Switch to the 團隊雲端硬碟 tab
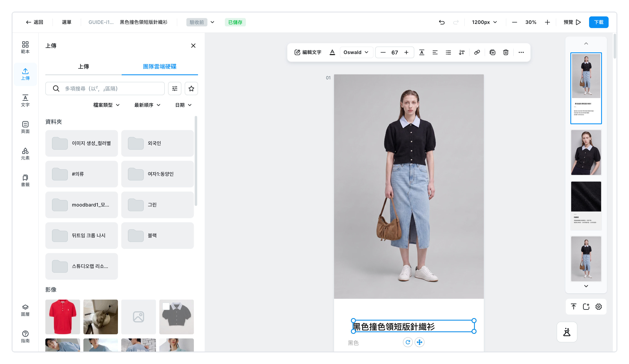 coord(160,66)
